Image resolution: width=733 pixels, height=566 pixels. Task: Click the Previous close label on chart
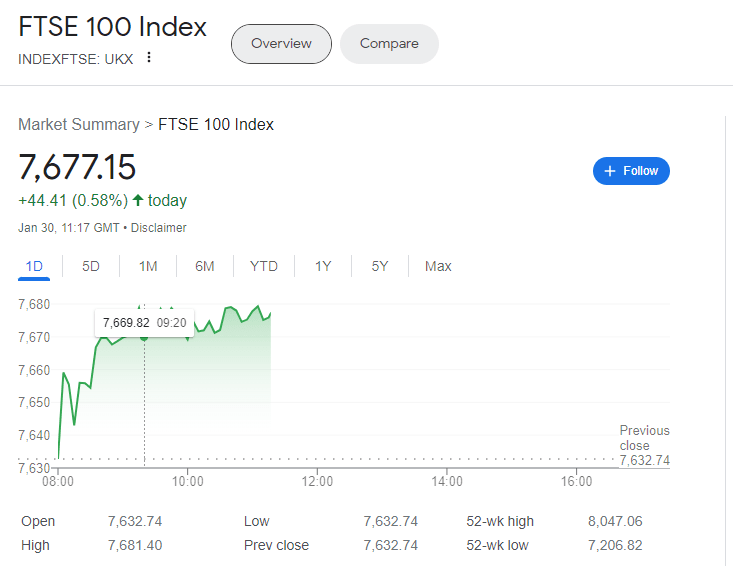644,438
